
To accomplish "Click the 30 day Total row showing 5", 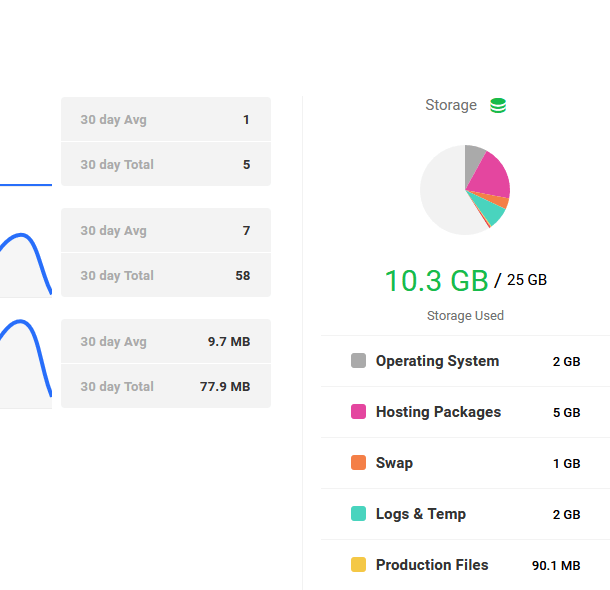I will (x=166, y=164).
